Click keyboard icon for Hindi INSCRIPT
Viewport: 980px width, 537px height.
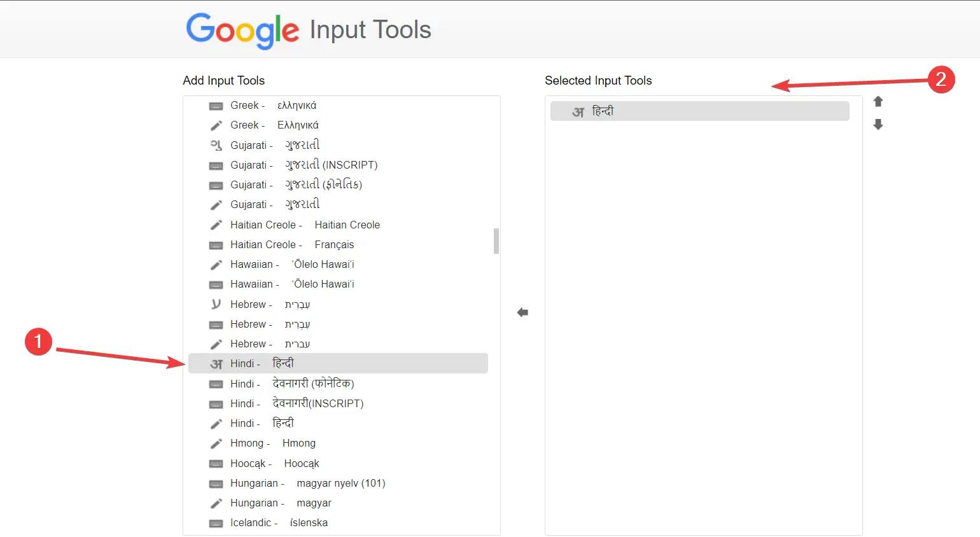pyautogui.click(x=216, y=404)
